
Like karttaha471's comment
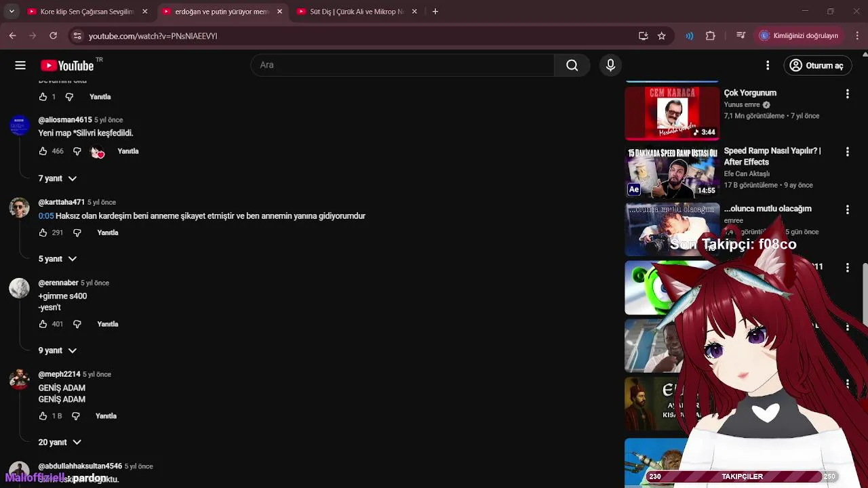(x=43, y=232)
